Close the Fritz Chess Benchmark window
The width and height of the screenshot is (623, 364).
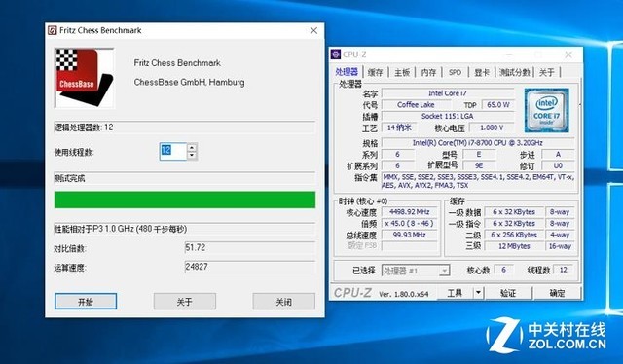(313, 30)
